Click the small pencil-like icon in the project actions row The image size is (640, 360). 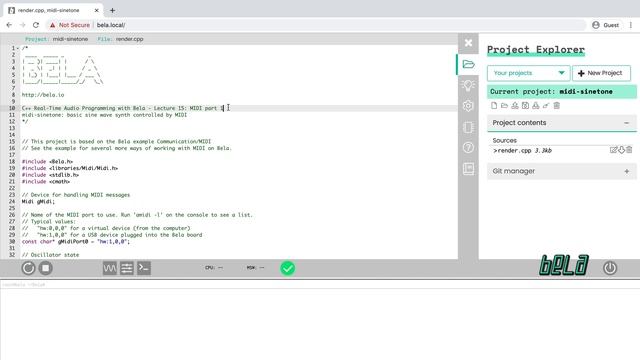pos(546,106)
